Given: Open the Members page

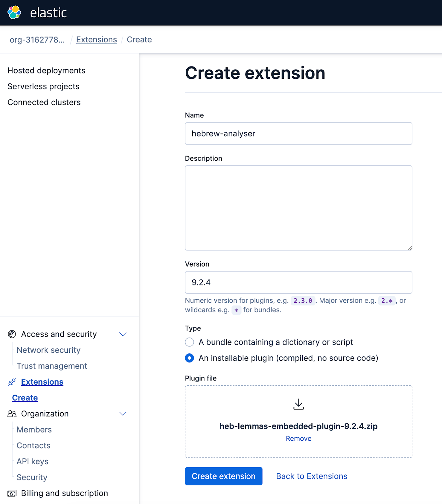Looking at the screenshot, I should click(34, 430).
